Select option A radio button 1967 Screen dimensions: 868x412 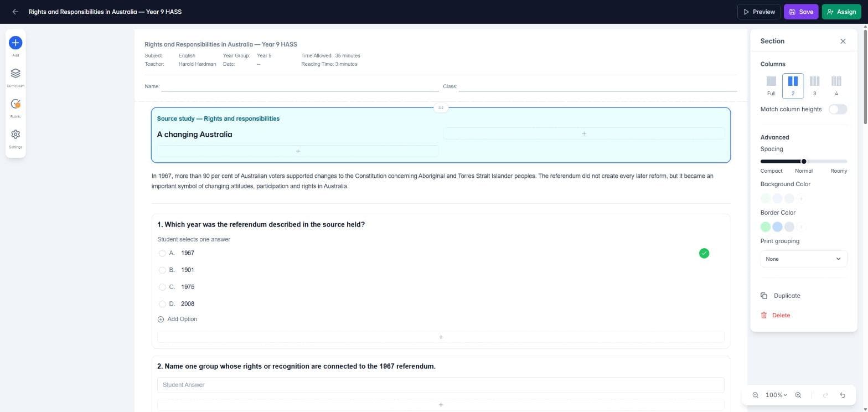click(162, 253)
